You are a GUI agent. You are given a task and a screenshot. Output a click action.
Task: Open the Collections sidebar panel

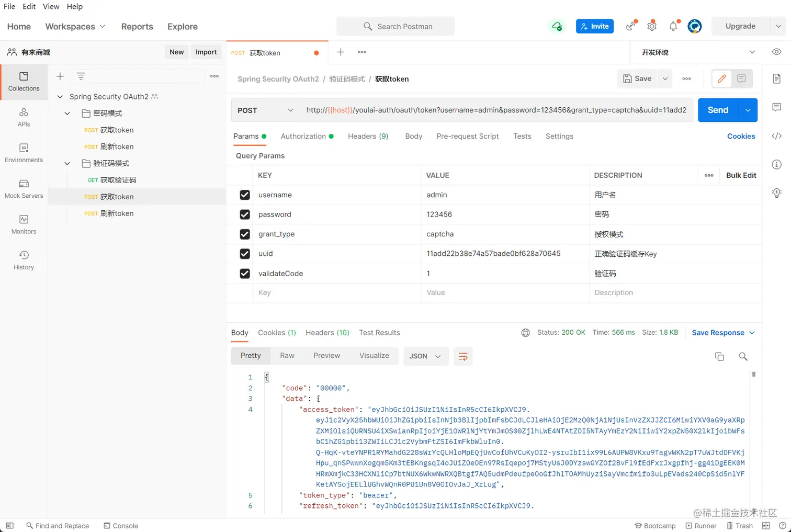tap(24, 82)
